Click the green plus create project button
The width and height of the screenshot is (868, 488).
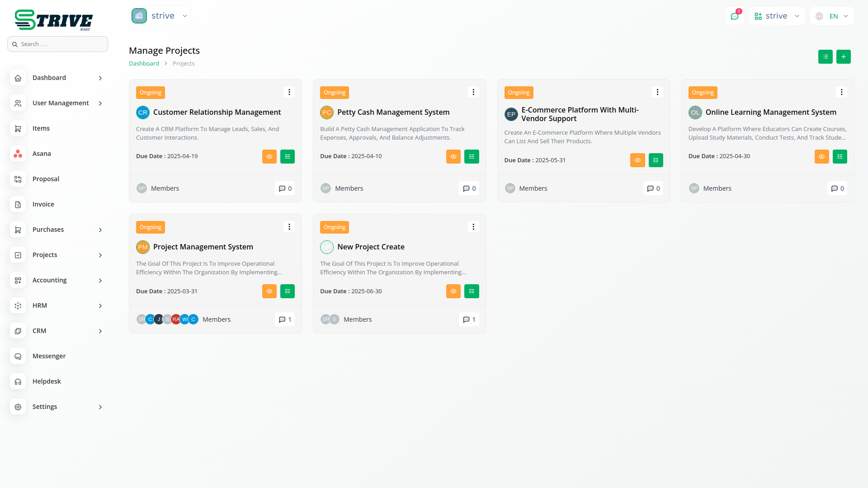[843, 57]
